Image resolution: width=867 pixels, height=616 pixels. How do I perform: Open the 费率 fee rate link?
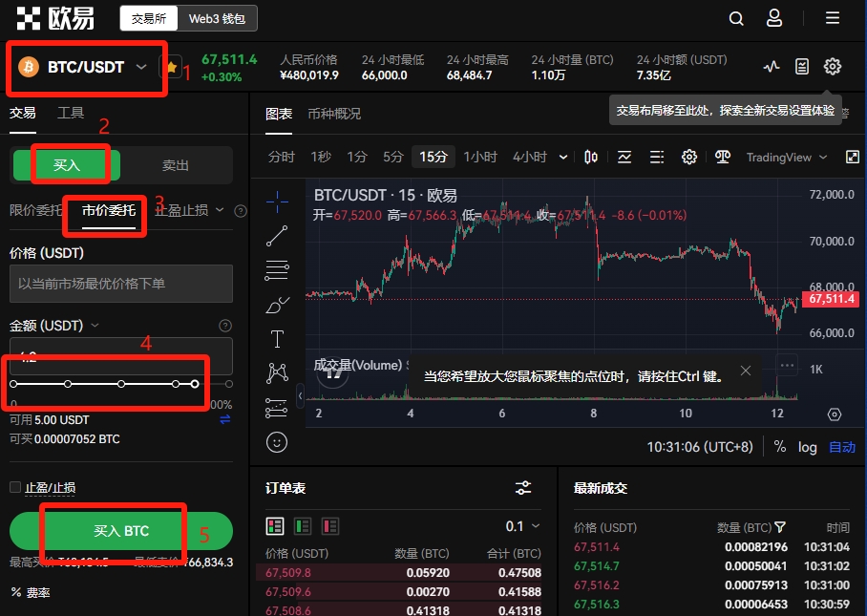coord(31,593)
